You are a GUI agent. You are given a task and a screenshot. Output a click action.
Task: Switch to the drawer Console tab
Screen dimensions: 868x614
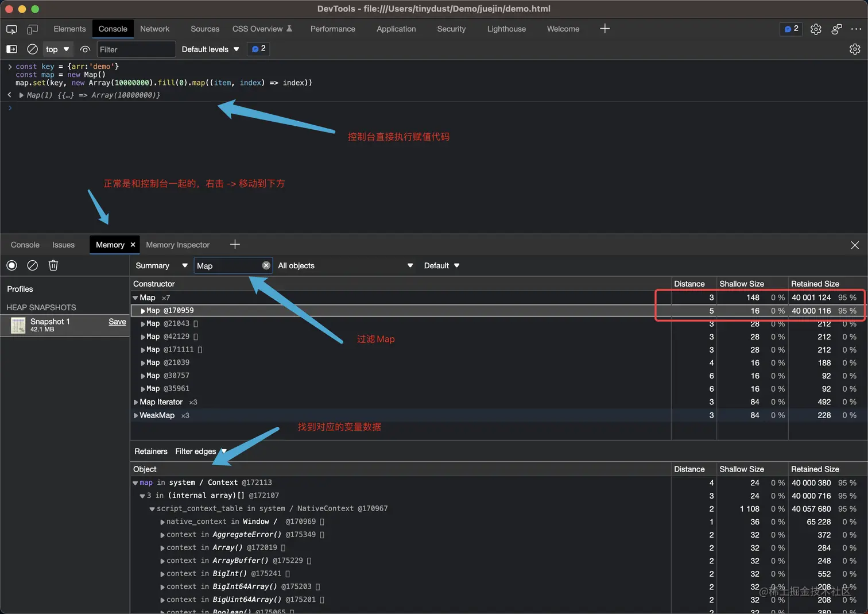click(x=25, y=245)
